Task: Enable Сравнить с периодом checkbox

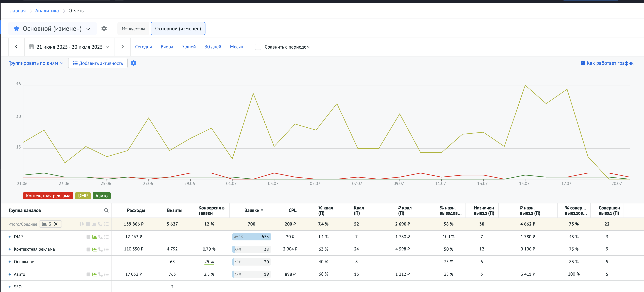Action: click(258, 47)
